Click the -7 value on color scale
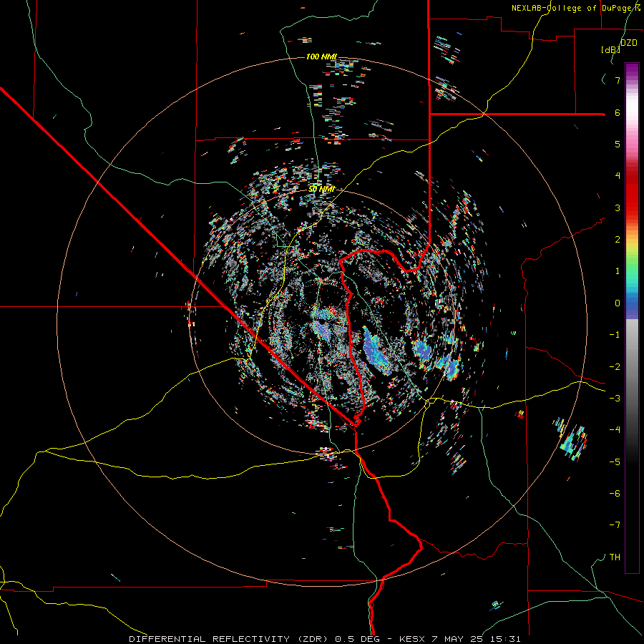 tap(615, 525)
